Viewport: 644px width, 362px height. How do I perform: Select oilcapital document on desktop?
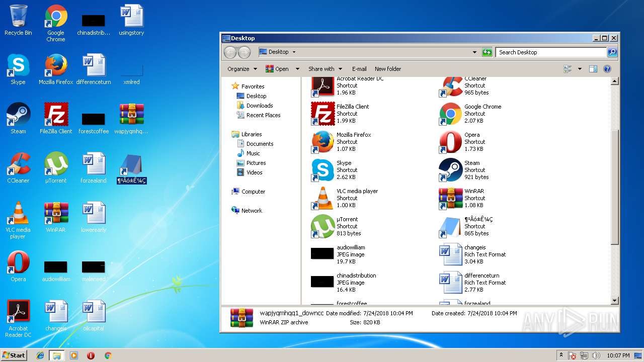point(94,316)
